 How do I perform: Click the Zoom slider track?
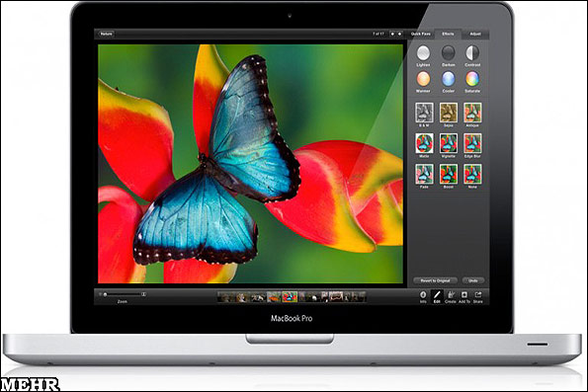coord(124,294)
